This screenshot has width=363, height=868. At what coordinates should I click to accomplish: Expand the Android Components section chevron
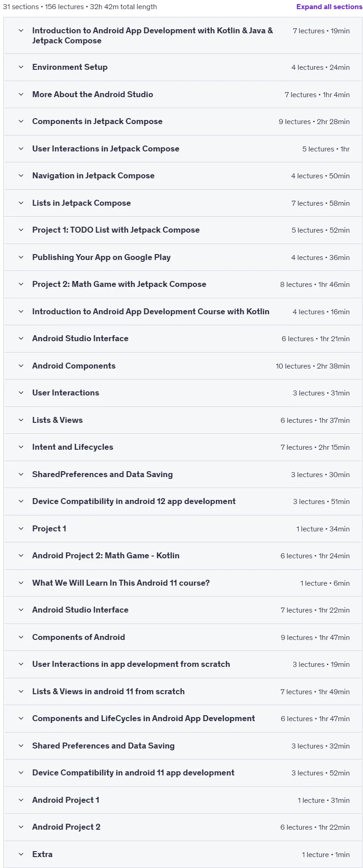tap(21, 366)
